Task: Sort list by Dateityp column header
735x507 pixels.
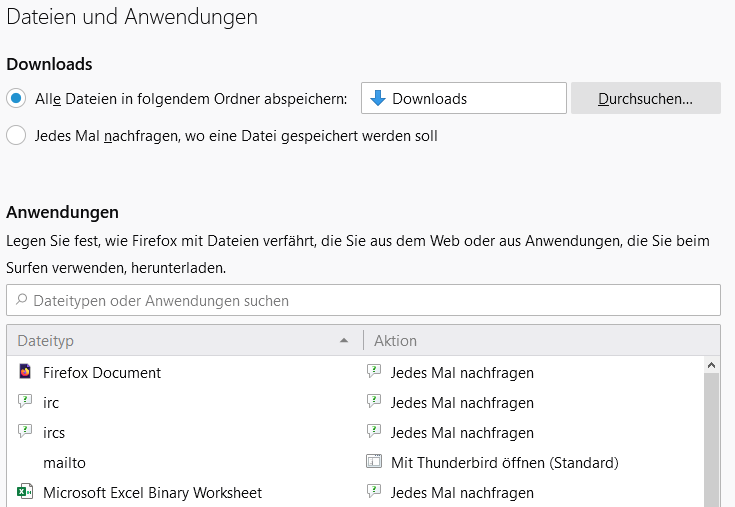Action: point(185,340)
